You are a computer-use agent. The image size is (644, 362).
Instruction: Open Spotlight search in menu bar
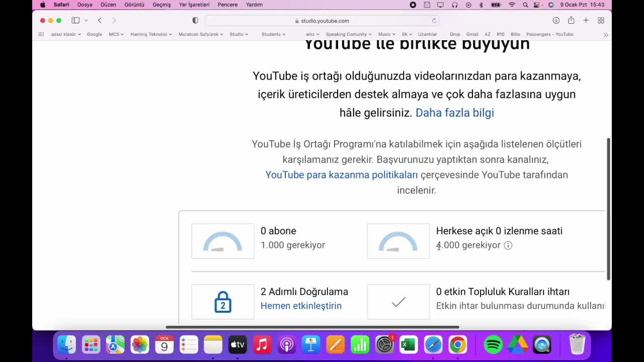pyautogui.click(x=525, y=5)
